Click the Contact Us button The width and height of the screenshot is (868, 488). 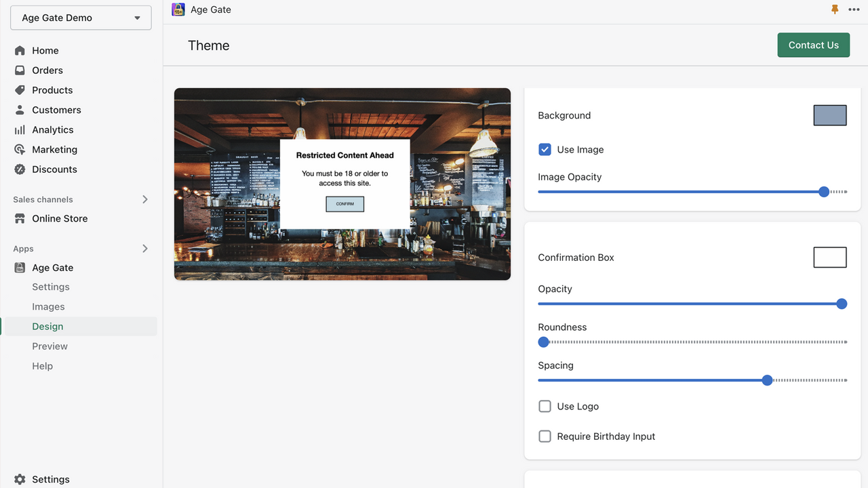click(x=813, y=45)
